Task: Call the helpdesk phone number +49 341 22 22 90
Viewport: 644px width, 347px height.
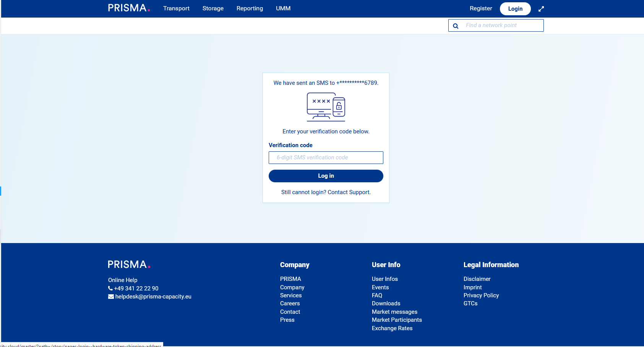Action: point(136,289)
